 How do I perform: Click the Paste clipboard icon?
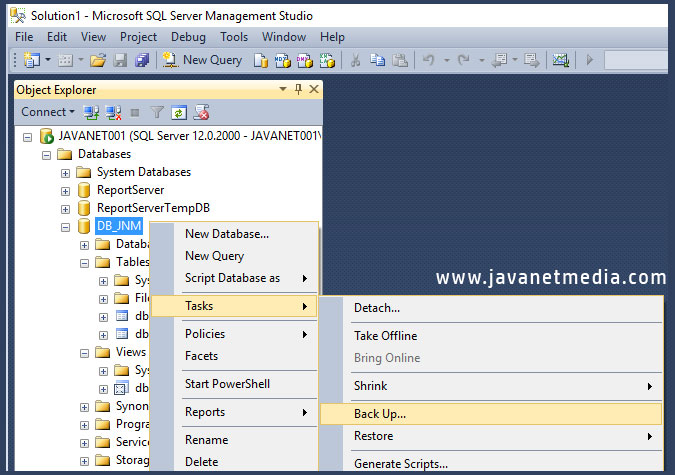coord(400,60)
